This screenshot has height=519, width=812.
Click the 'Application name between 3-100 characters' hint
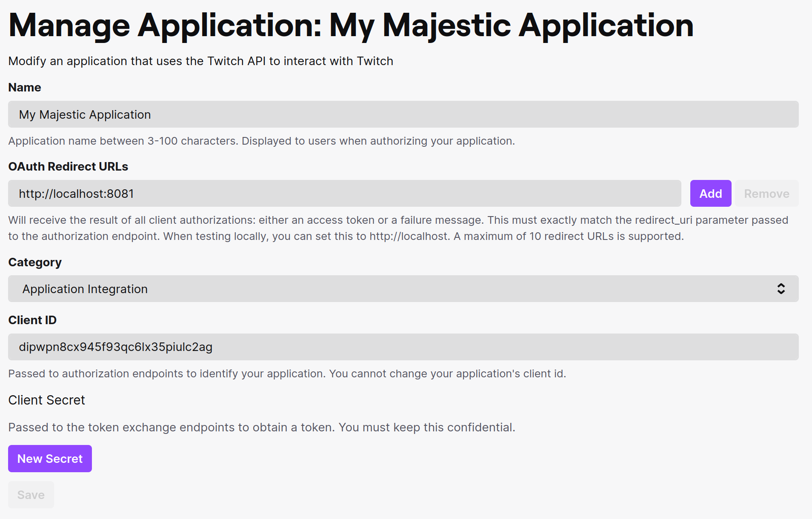(261, 141)
